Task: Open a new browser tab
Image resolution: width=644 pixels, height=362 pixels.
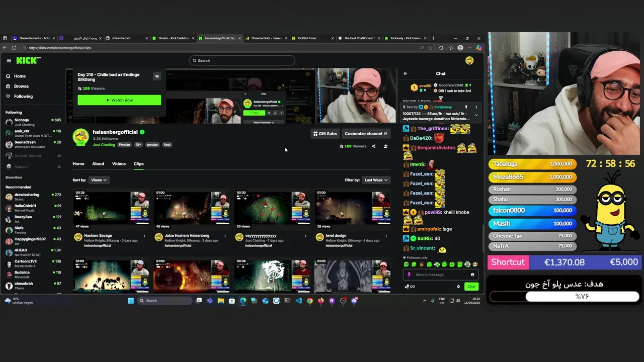Action: pyautogui.click(x=433, y=38)
